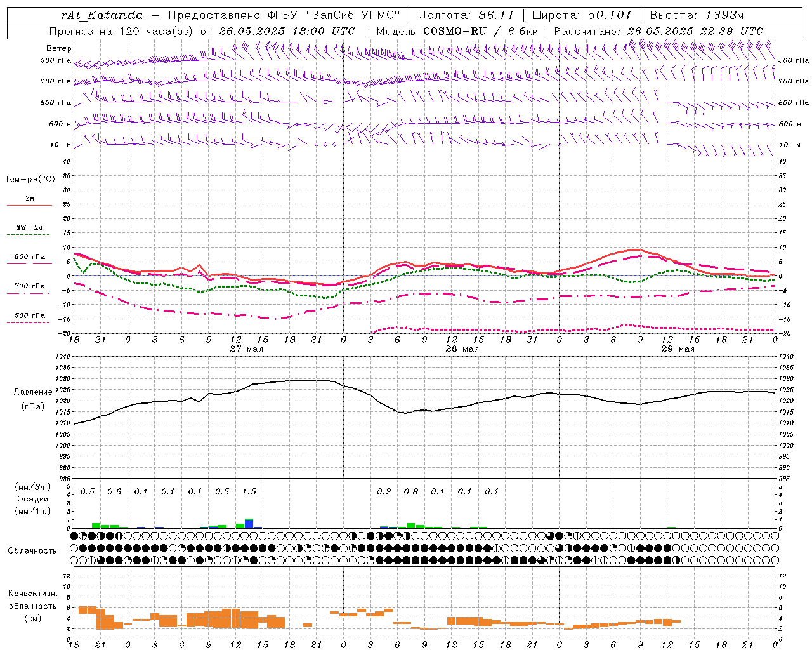Click the Ветер wind panel label

point(59,48)
